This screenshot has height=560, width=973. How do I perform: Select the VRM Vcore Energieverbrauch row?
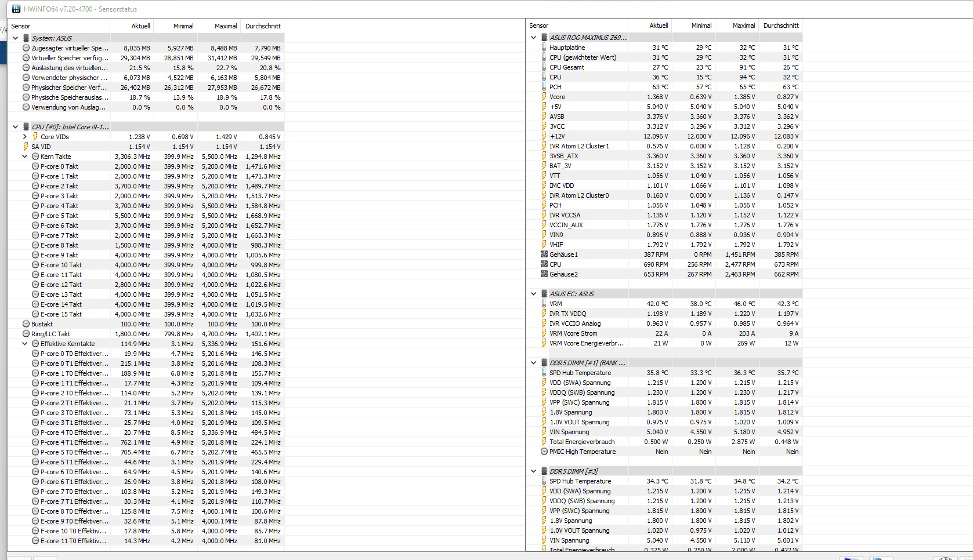click(665, 343)
